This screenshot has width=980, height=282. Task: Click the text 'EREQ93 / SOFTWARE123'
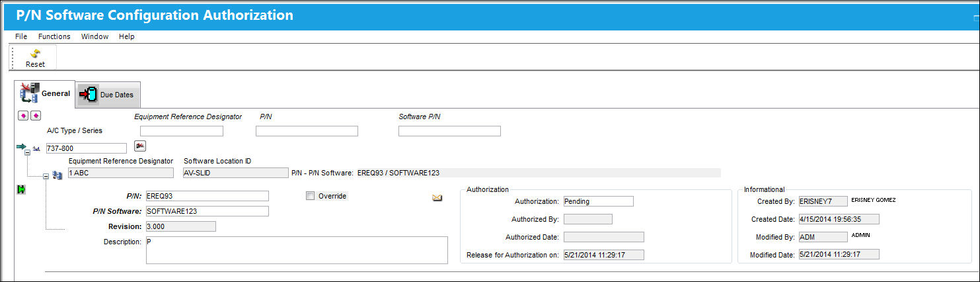398,173
